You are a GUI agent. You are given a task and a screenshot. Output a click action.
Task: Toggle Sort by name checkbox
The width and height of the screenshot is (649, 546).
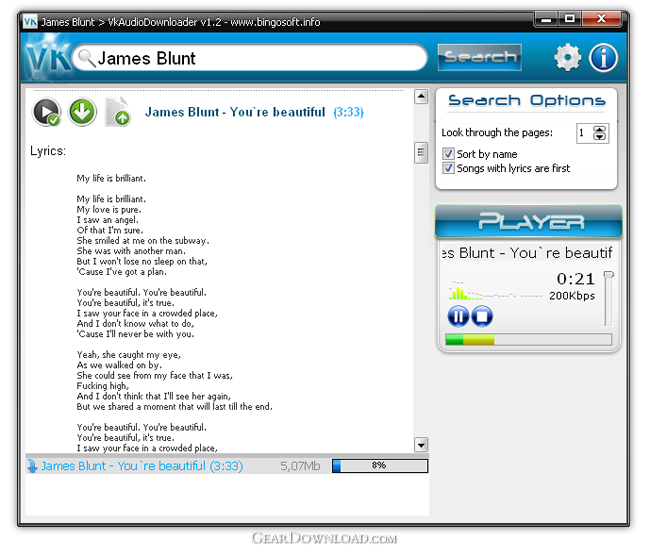448,154
